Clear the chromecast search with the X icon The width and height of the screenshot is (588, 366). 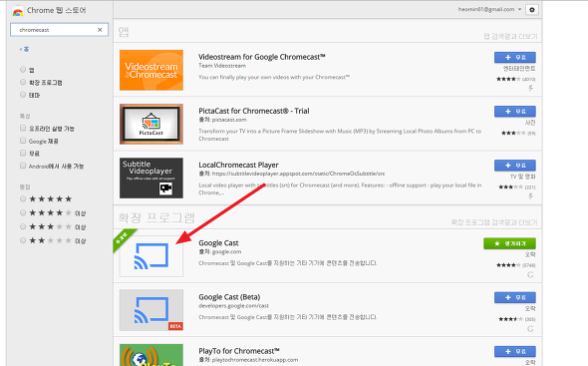tap(100, 30)
